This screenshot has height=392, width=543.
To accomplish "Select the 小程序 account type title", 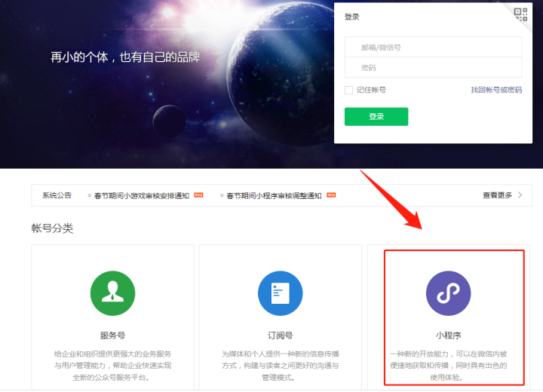I will click(448, 335).
